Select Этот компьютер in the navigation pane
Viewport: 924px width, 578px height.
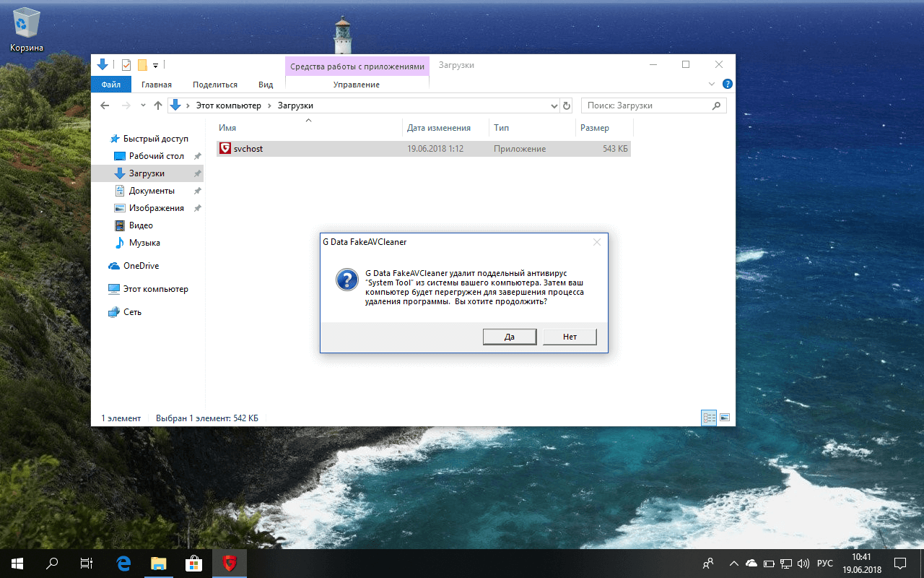[155, 289]
